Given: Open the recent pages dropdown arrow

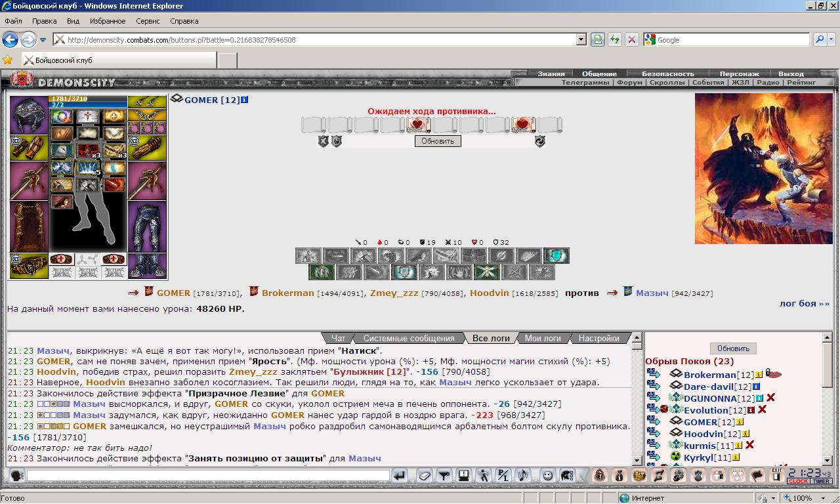Looking at the screenshot, I should click(x=43, y=39).
